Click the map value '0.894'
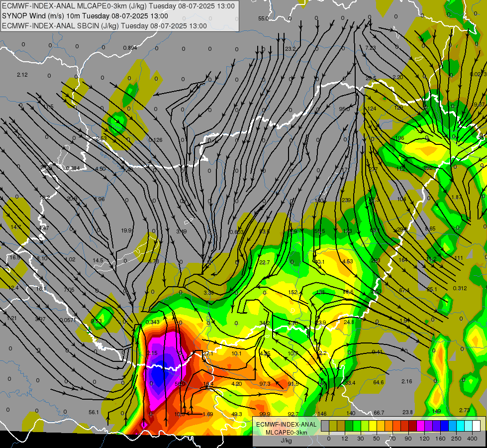 point(130,48)
